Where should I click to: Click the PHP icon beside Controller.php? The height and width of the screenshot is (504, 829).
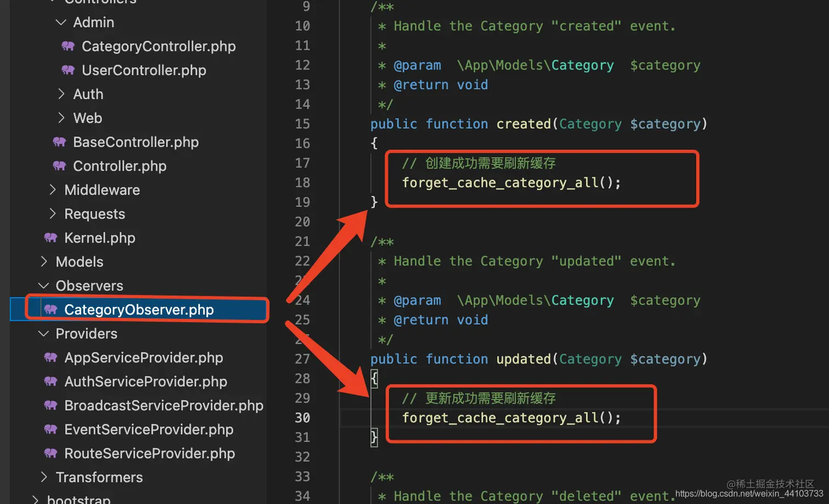59,166
